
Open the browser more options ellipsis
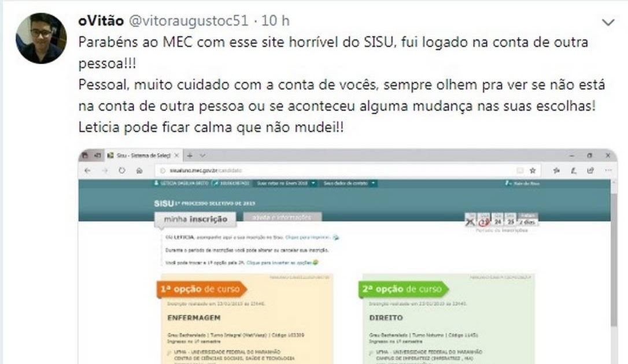coord(608,170)
